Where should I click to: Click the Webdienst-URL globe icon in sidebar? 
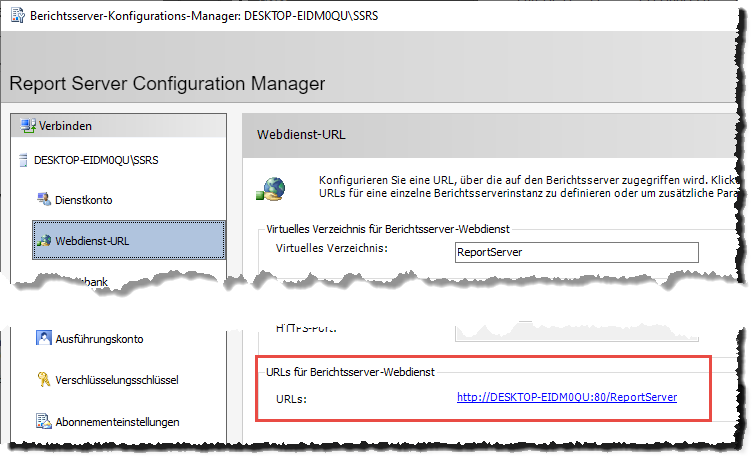(x=44, y=240)
